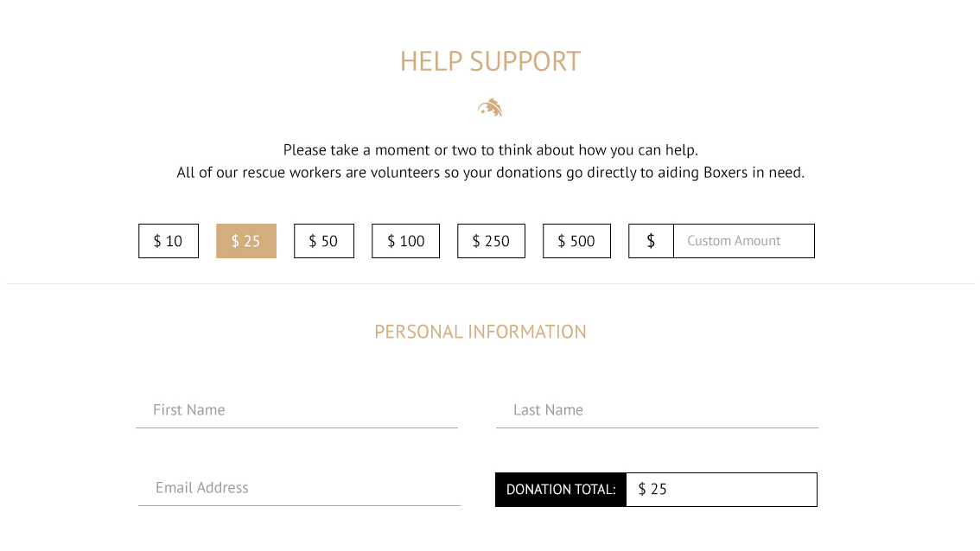Click into the First Name field

(296, 410)
